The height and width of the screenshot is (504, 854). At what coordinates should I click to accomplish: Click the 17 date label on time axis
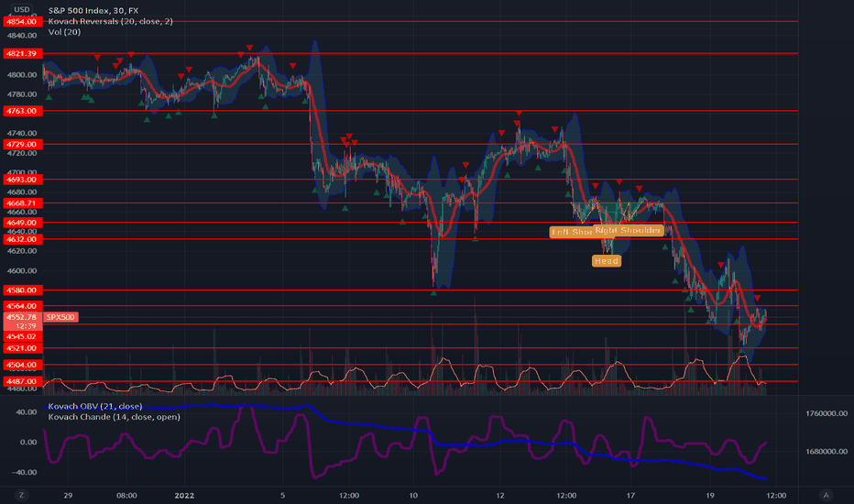click(x=630, y=495)
